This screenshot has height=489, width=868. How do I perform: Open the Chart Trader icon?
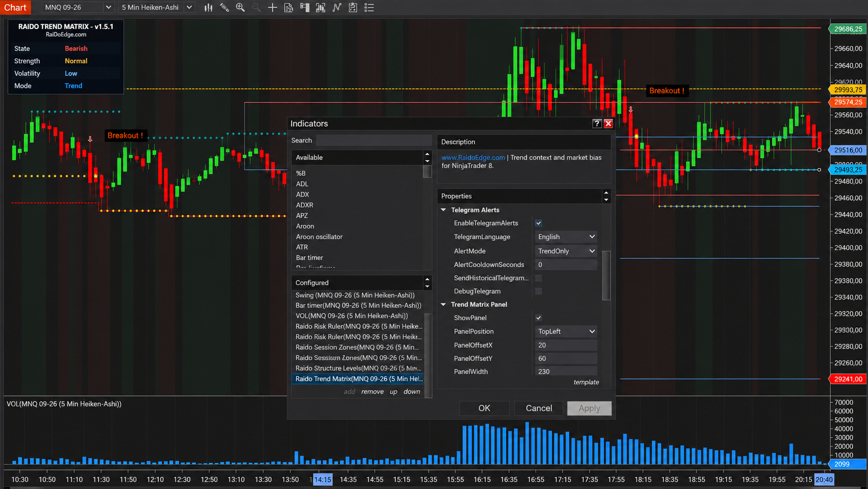pyautogui.click(x=305, y=7)
